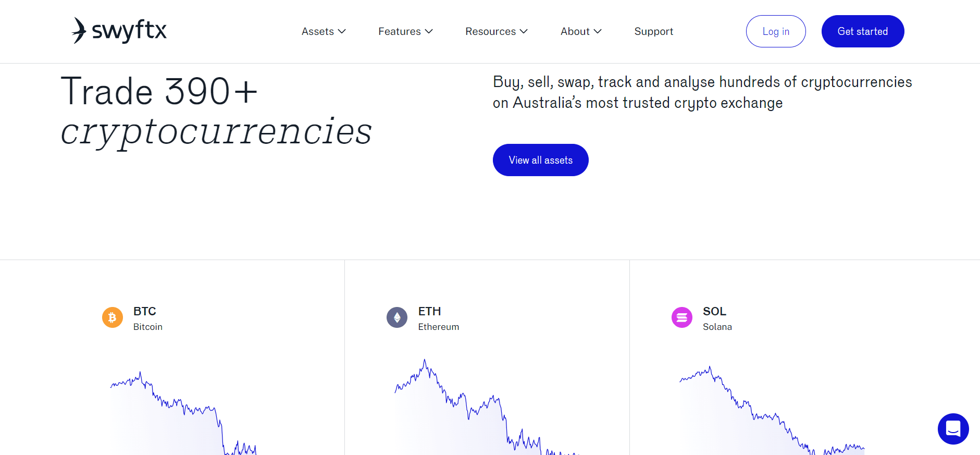This screenshot has height=455, width=980.
Task: Open the Support page link
Action: click(654, 31)
